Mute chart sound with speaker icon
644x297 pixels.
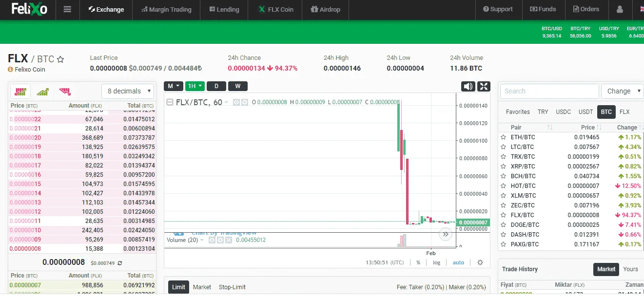tap(468, 86)
